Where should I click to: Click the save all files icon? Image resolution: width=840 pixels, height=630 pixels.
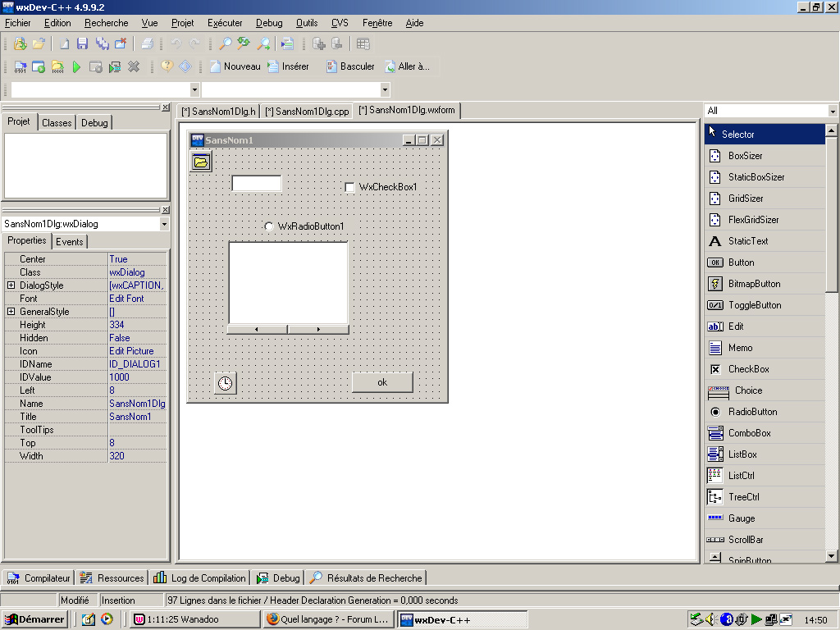click(x=102, y=44)
